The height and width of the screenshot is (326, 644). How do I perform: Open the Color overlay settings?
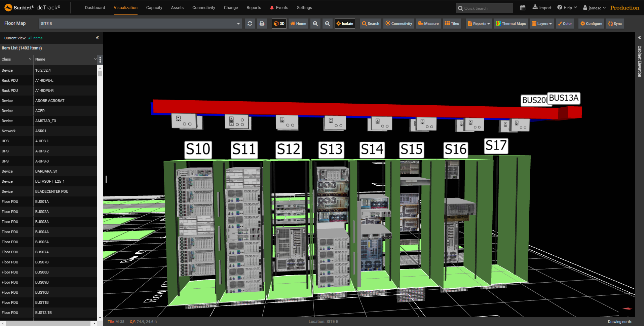(x=565, y=24)
